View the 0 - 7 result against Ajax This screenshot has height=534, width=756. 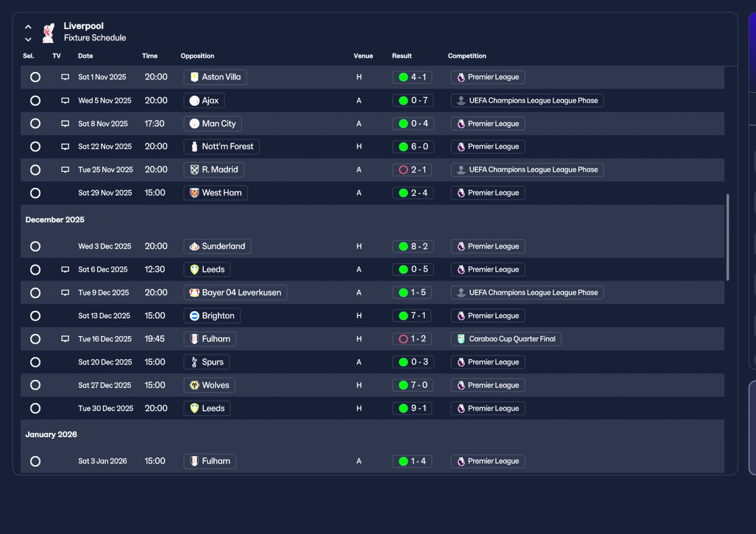tap(413, 100)
